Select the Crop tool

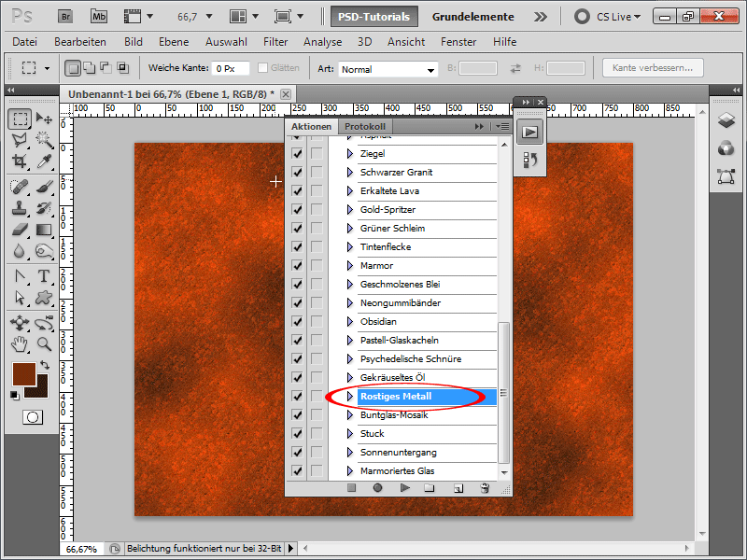20,161
